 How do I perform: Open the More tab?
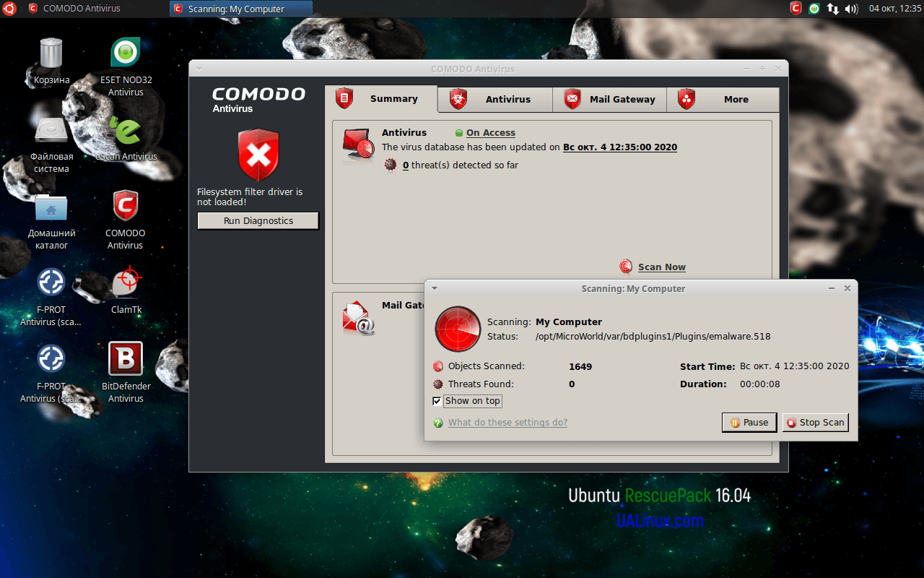click(723, 100)
